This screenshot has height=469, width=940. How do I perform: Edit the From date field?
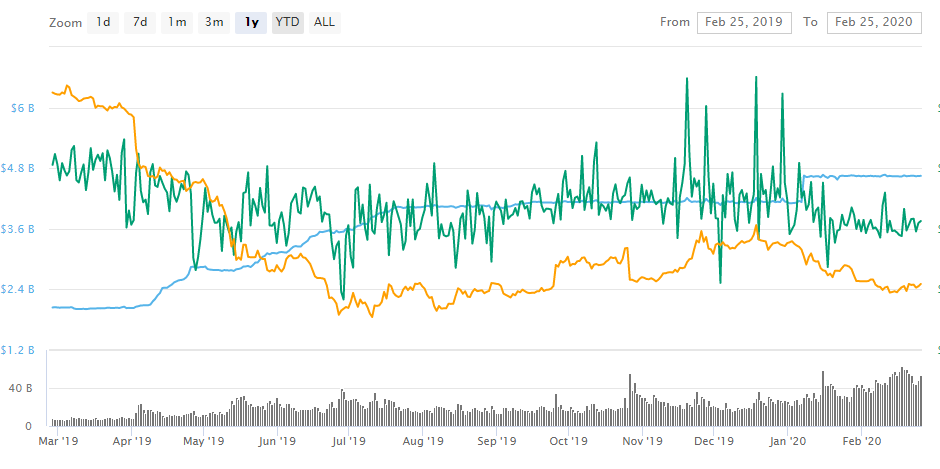[744, 22]
